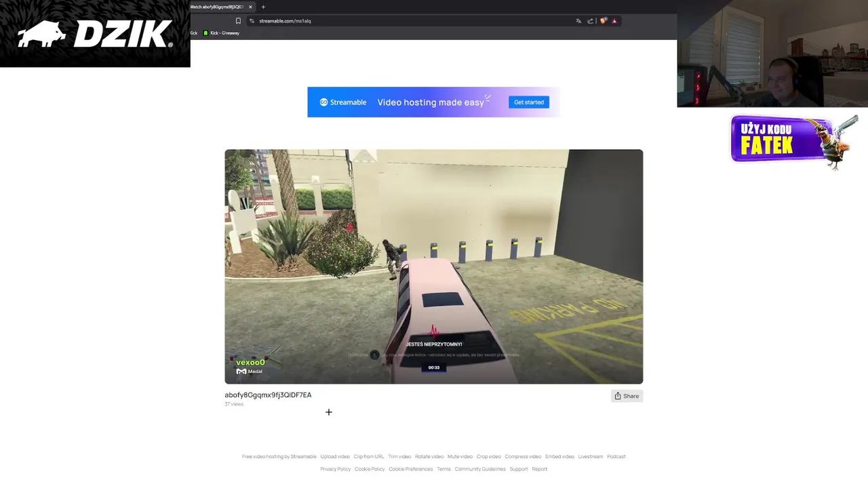Switch to the Watch abofy8Ggqmx tab

pyautogui.click(x=217, y=7)
